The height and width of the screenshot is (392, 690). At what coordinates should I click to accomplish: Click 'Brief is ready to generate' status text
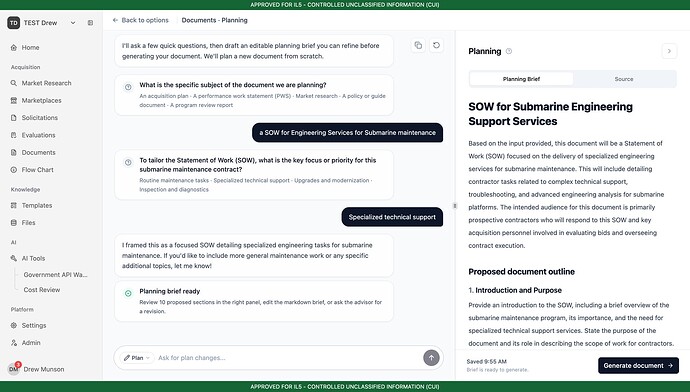tap(497, 370)
